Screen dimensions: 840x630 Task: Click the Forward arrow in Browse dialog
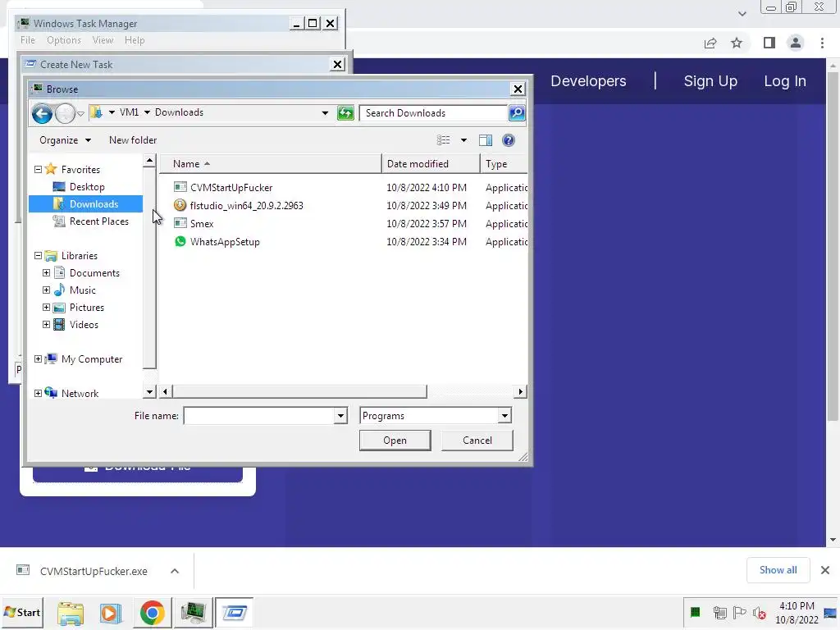pyautogui.click(x=65, y=113)
